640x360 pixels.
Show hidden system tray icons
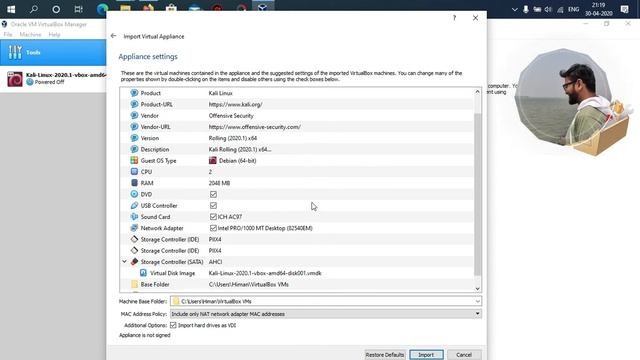[x=514, y=9]
